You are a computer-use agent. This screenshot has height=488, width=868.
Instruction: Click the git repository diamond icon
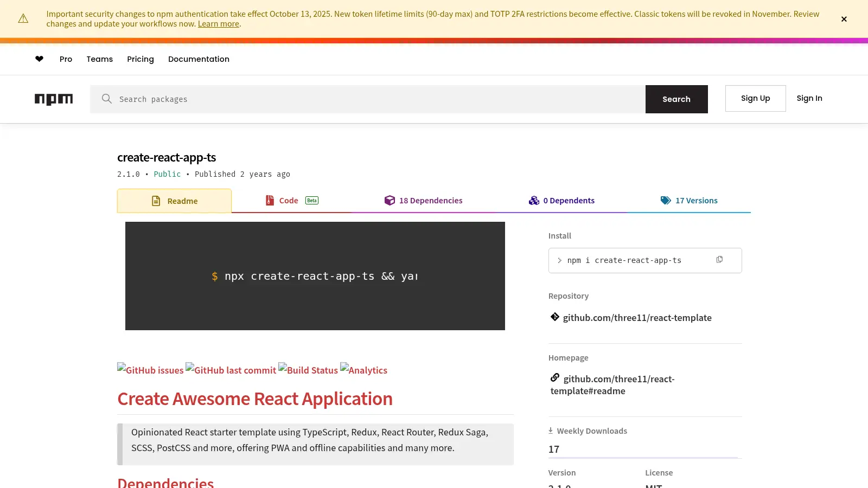(x=554, y=317)
